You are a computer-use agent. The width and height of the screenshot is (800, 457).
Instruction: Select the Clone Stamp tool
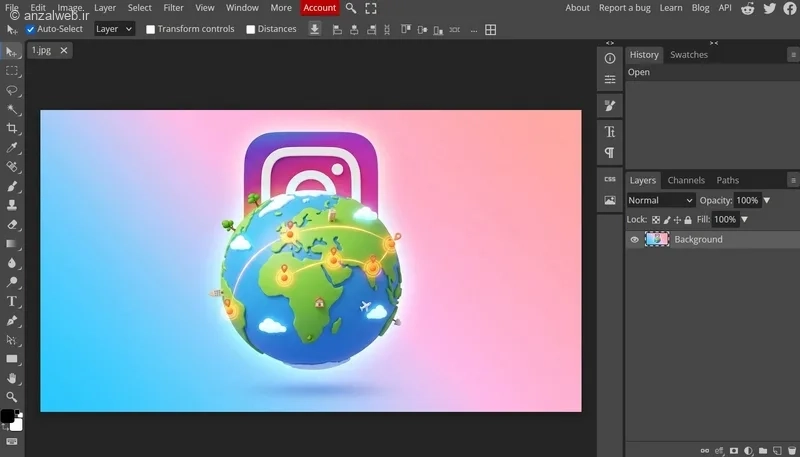click(x=11, y=205)
